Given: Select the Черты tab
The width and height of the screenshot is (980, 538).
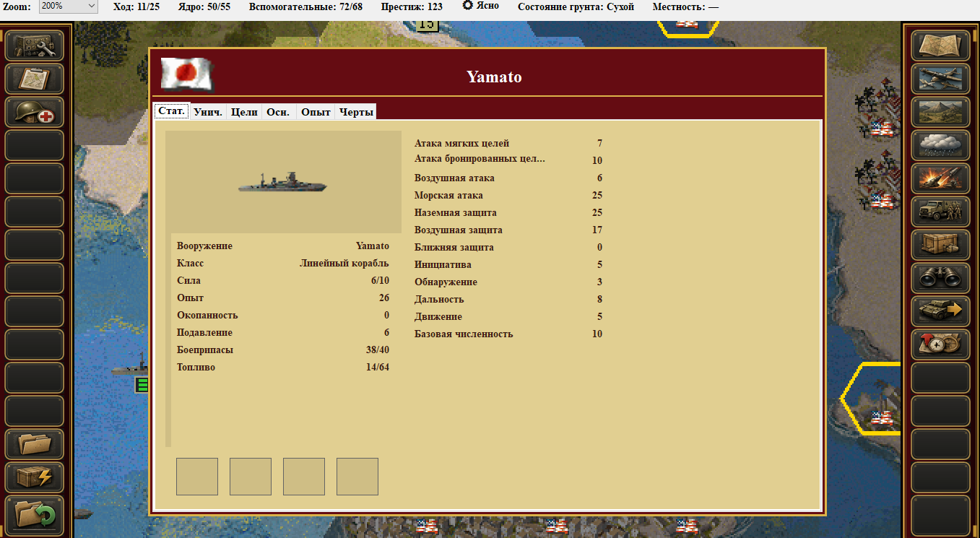Looking at the screenshot, I should point(356,112).
